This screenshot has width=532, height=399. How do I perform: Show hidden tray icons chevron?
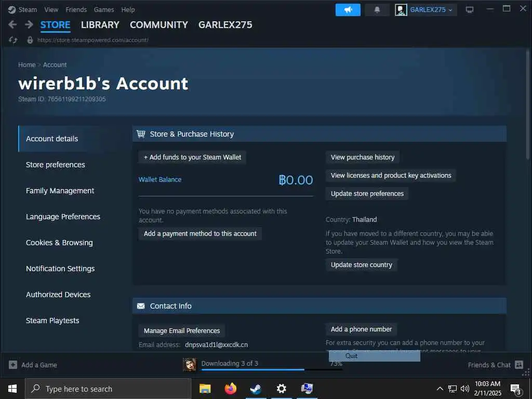click(440, 389)
